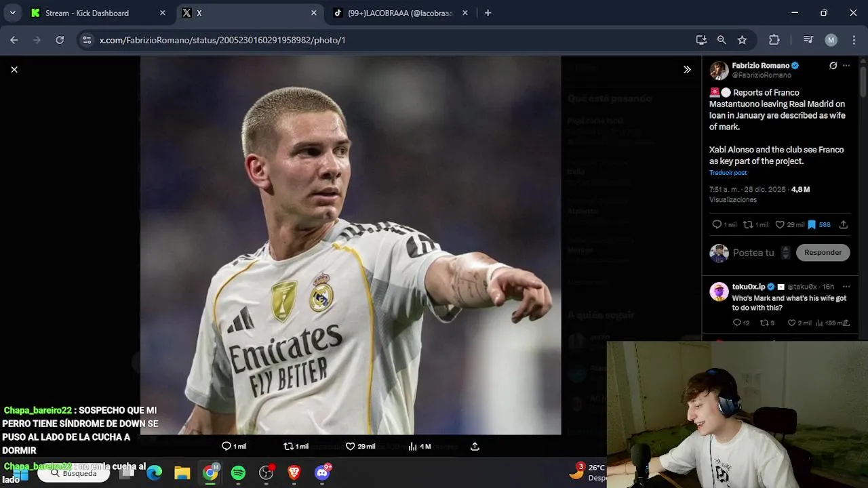Open the Grok icon on Fabrizio Romano's post
This screenshot has width=868, height=488.
pyautogui.click(x=833, y=66)
